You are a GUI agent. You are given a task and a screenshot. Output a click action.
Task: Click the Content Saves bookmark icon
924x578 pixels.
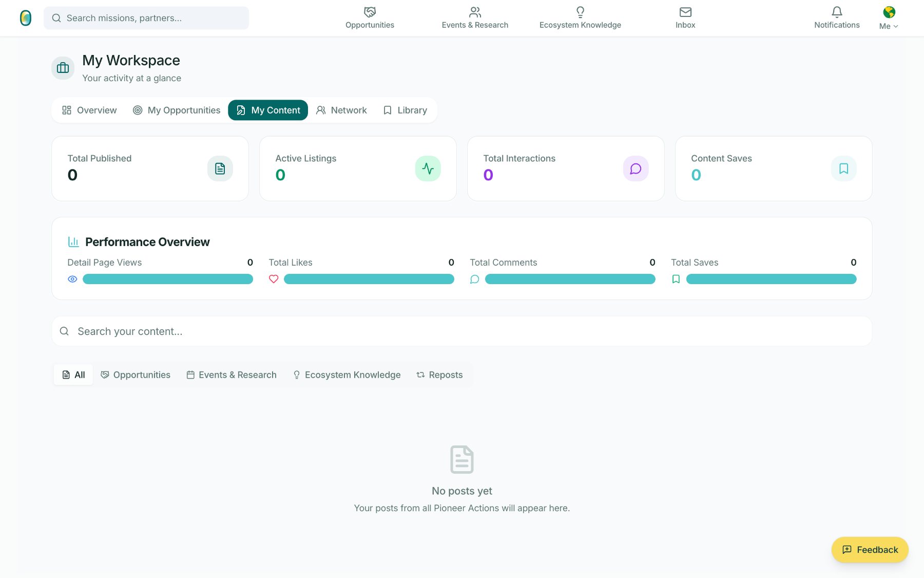[844, 169]
